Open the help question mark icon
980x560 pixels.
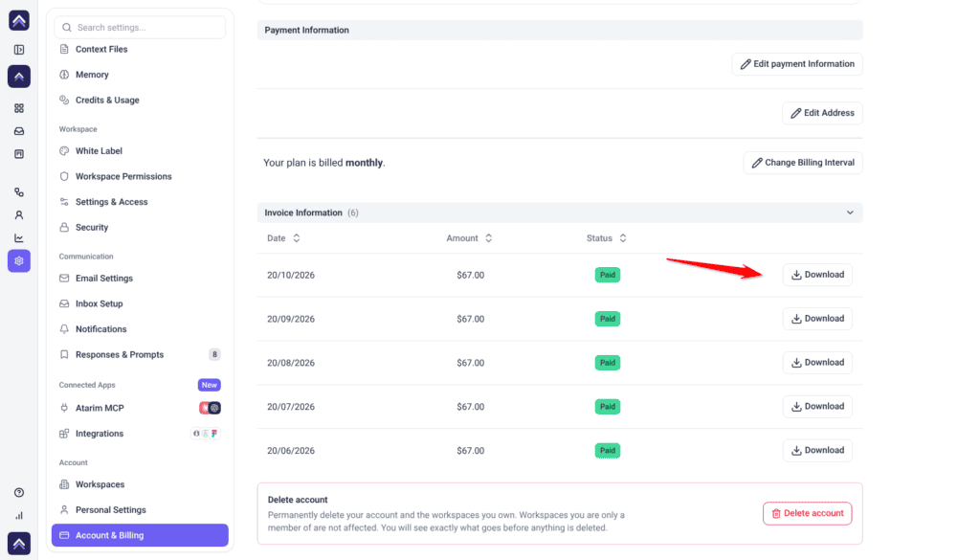[x=19, y=492]
